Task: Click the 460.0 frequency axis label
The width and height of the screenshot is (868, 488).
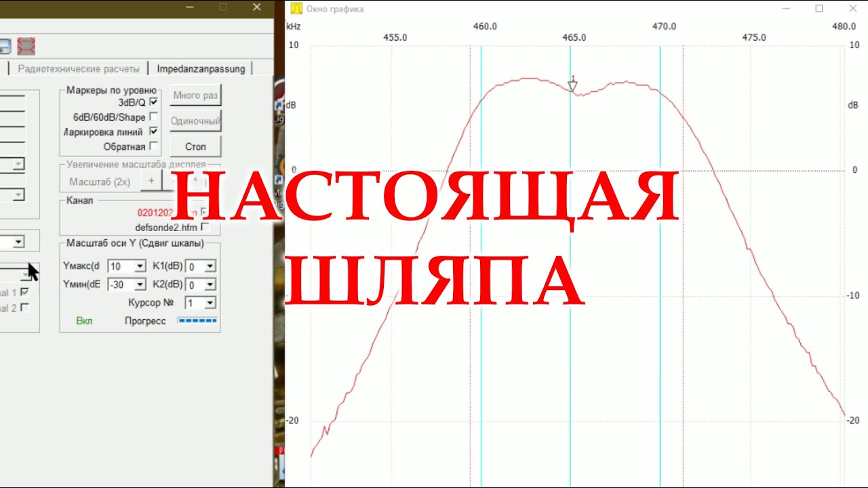Action: [485, 26]
